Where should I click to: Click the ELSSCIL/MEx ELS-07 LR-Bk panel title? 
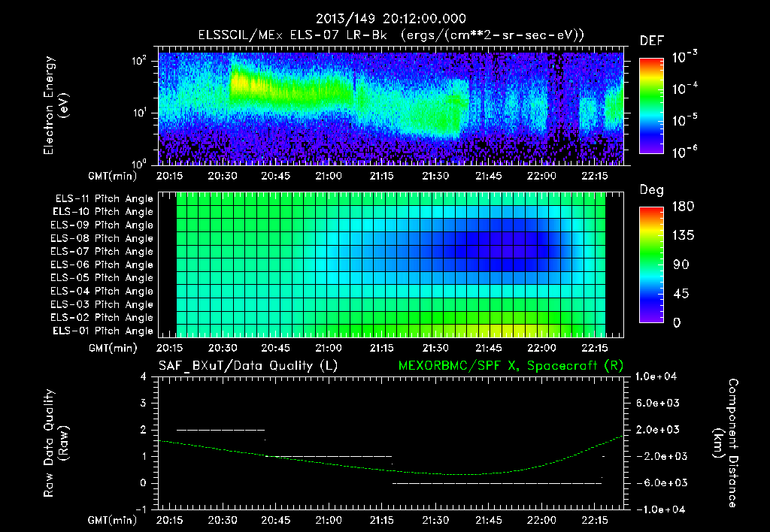[391, 35]
